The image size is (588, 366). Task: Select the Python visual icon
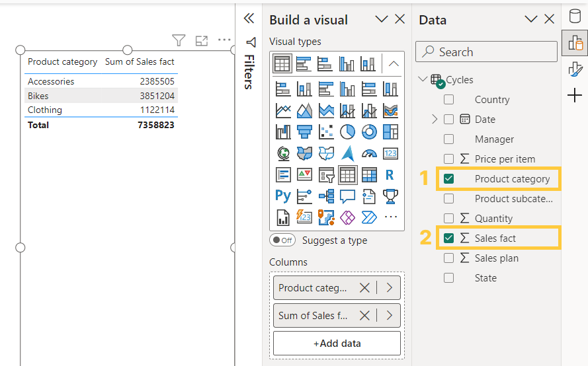coord(283,196)
